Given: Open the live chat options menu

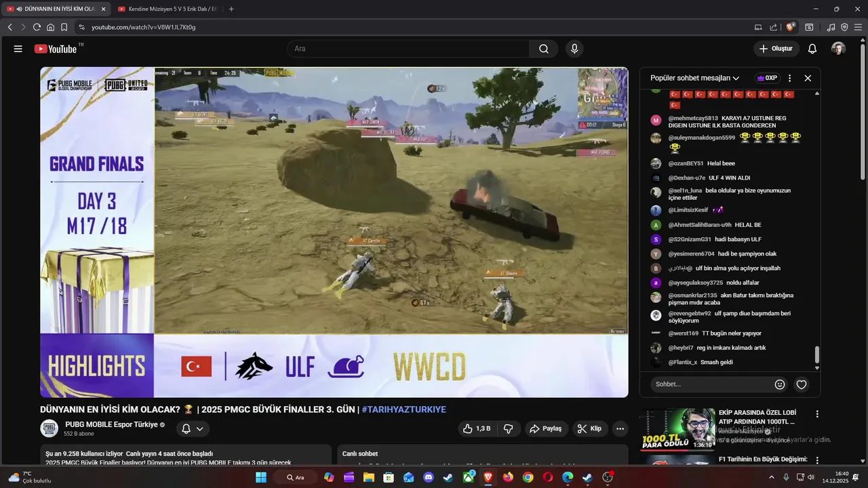Looking at the screenshot, I should [789, 78].
